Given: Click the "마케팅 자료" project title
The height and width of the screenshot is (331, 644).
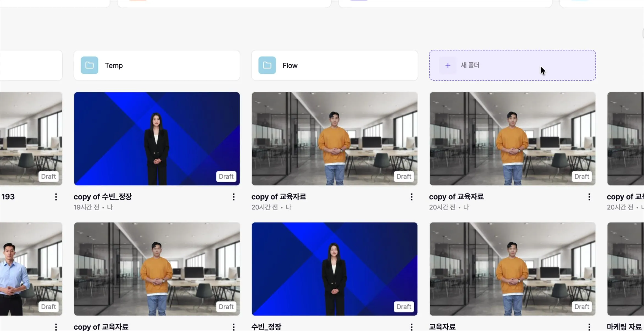Looking at the screenshot, I should click(x=624, y=327).
